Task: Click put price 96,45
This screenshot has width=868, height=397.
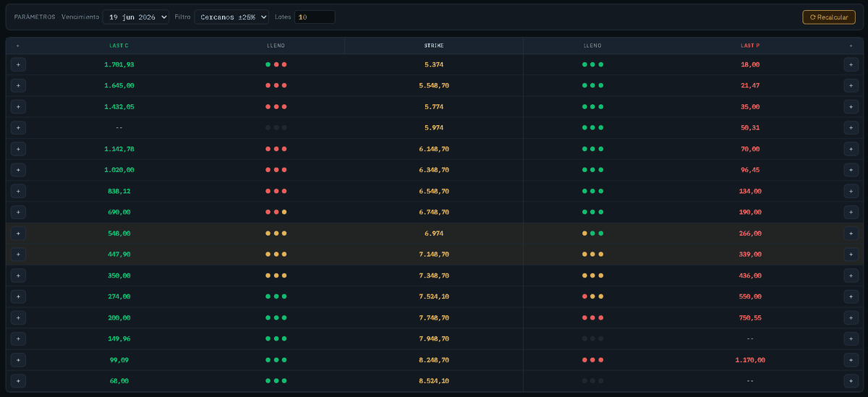Action: (x=750, y=170)
